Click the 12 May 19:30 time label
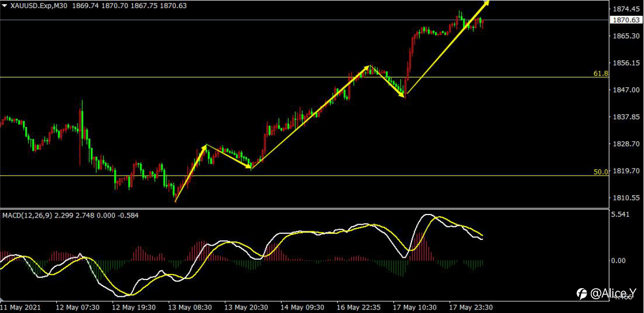 (133, 307)
